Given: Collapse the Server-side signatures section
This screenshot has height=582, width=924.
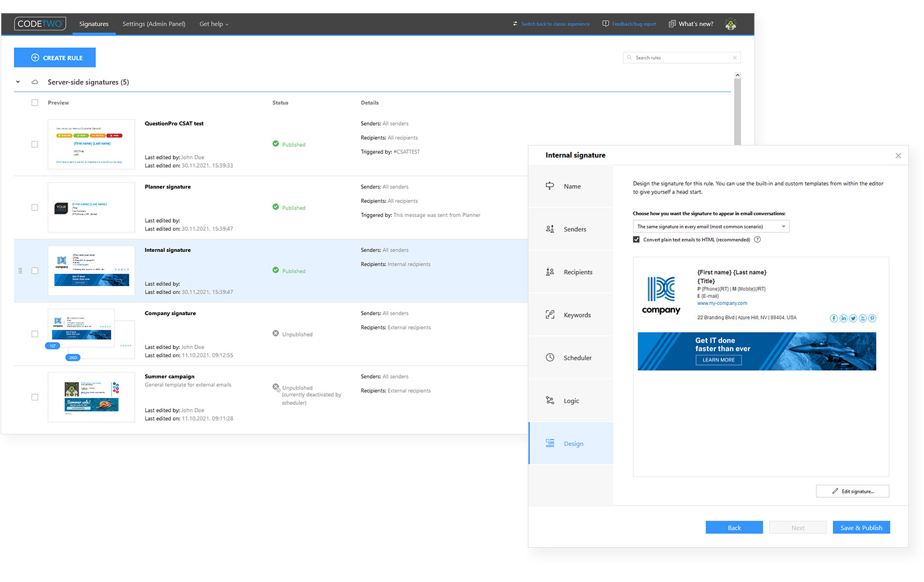Looking at the screenshot, I should 18,82.
